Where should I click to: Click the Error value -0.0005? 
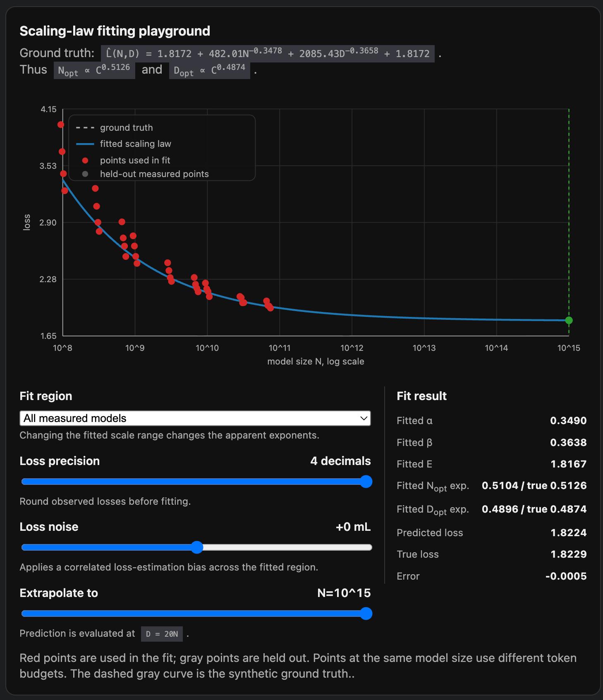pyautogui.click(x=566, y=576)
